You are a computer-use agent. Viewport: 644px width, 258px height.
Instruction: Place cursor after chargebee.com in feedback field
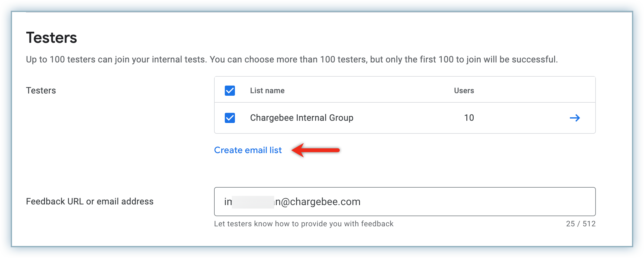click(x=361, y=202)
